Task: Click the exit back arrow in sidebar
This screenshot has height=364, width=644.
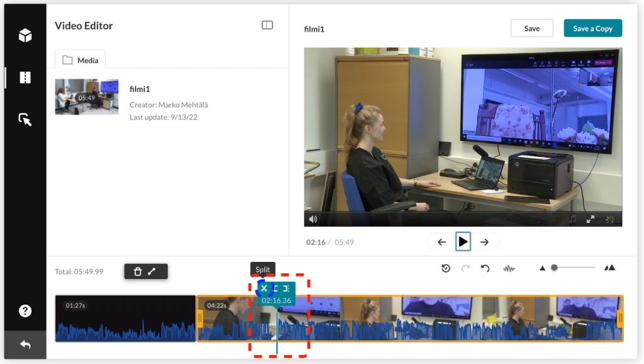Action: pyautogui.click(x=25, y=344)
